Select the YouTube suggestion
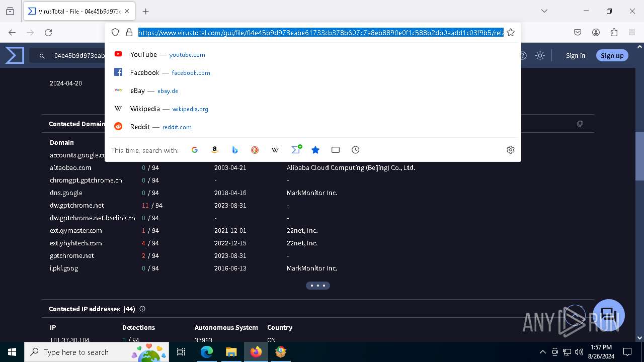Screen dimensions: 644x362 tap(312, 54)
